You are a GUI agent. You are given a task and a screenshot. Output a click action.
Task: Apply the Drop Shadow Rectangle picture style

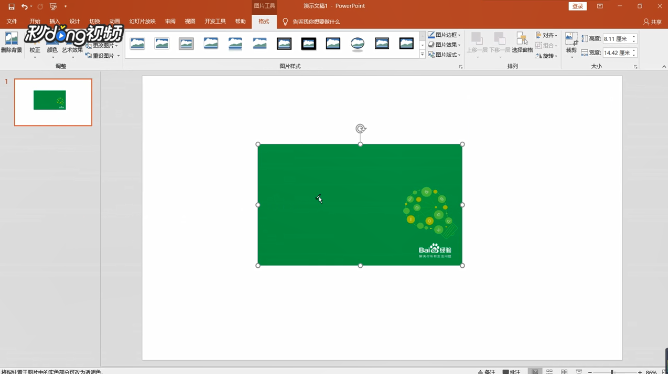coord(211,43)
